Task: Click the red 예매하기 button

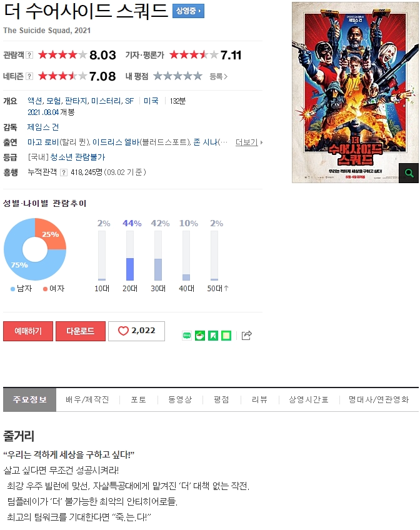Action: (28, 331)
